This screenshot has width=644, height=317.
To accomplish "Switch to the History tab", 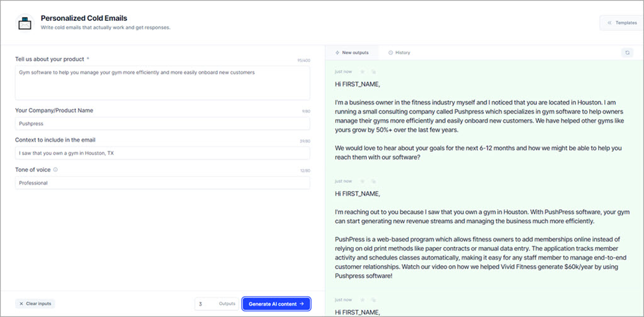I will click(x=399, y=53).
